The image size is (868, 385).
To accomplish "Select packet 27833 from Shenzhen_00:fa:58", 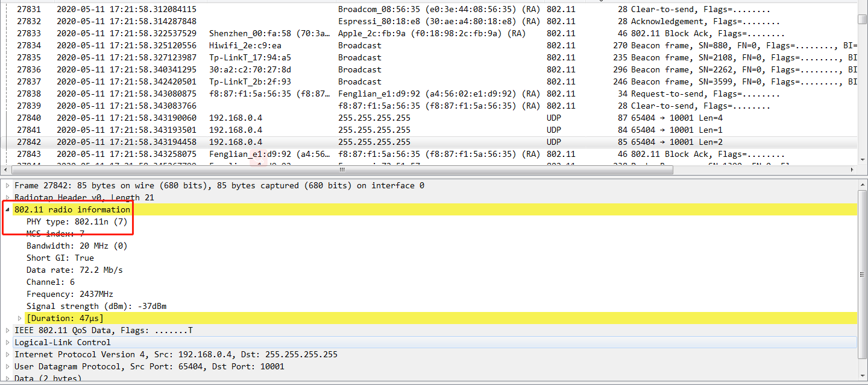I will click(x=429, y=33).
